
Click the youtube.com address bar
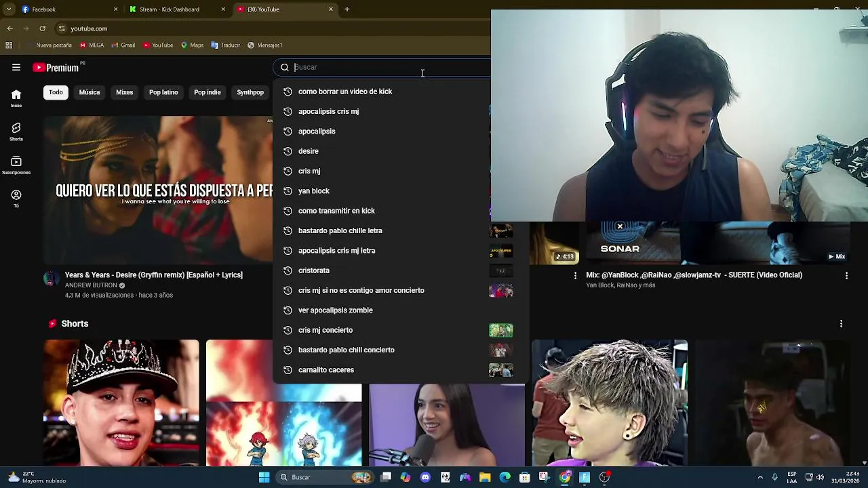point(271,28)
